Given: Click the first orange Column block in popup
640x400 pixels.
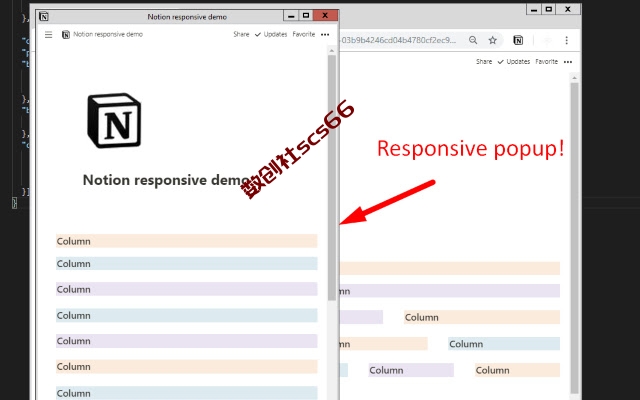Looking at the screenshot, I should (x=187, y=241).
